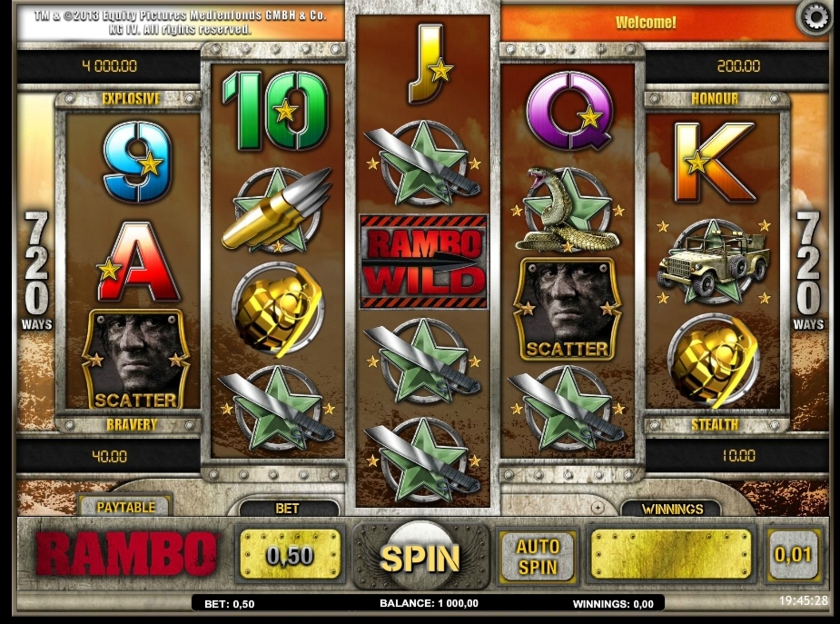Spin the reels with the Spin button
This screenshot has height=624, width=840.
point(420,557)
